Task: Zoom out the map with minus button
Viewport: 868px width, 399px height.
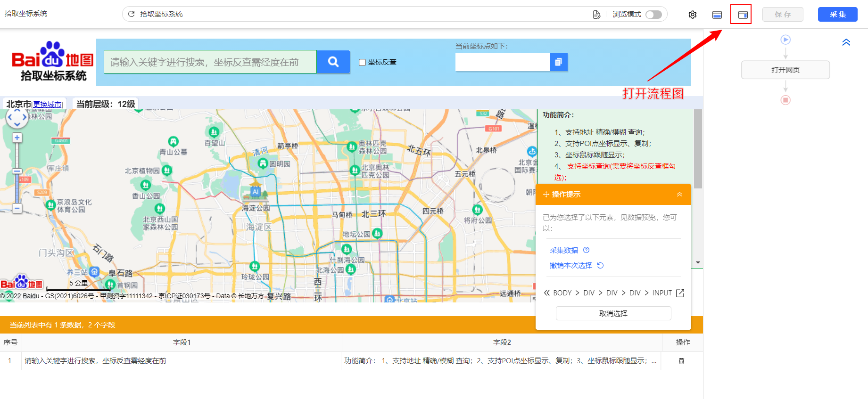Action: point(17,208)
